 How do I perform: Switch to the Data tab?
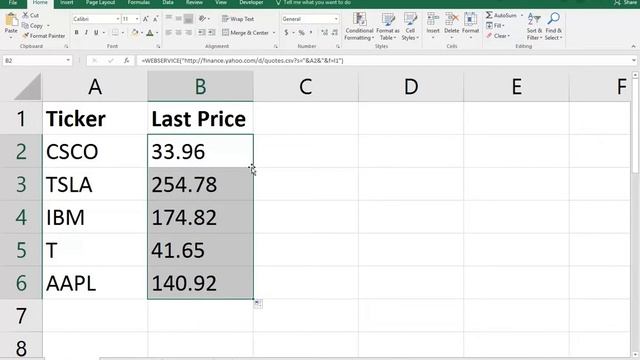[168, 3]
